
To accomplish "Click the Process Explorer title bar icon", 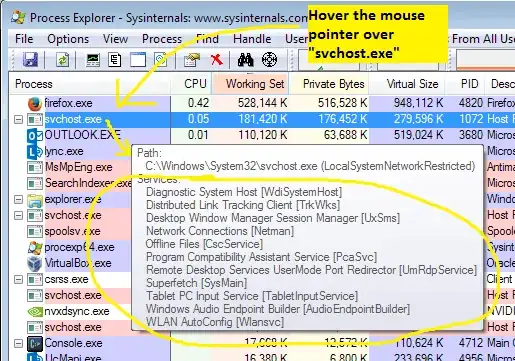I will click(18, 17).
